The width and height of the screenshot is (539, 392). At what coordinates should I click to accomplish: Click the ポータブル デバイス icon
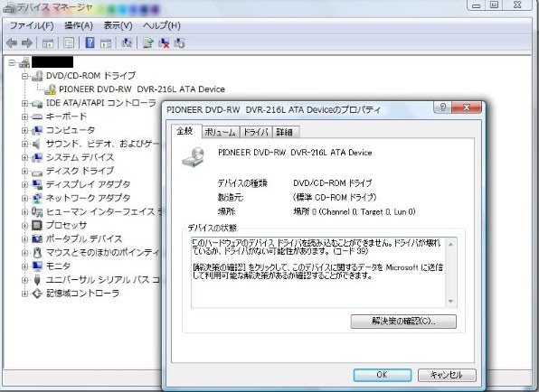37,238
